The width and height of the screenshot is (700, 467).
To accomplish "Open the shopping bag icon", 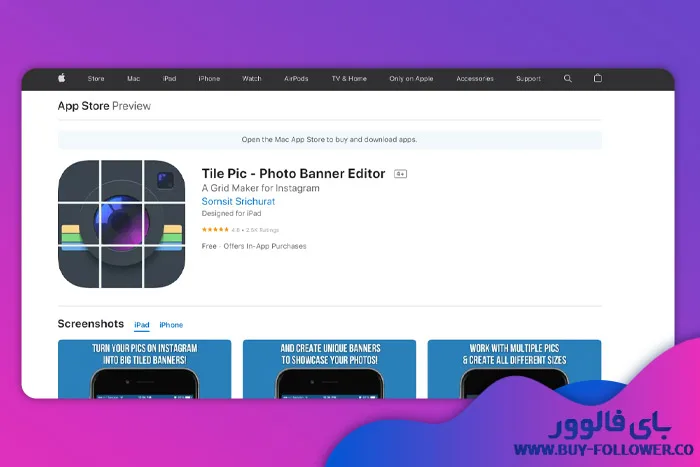I will pyautogui.click(x=597, y=78).
